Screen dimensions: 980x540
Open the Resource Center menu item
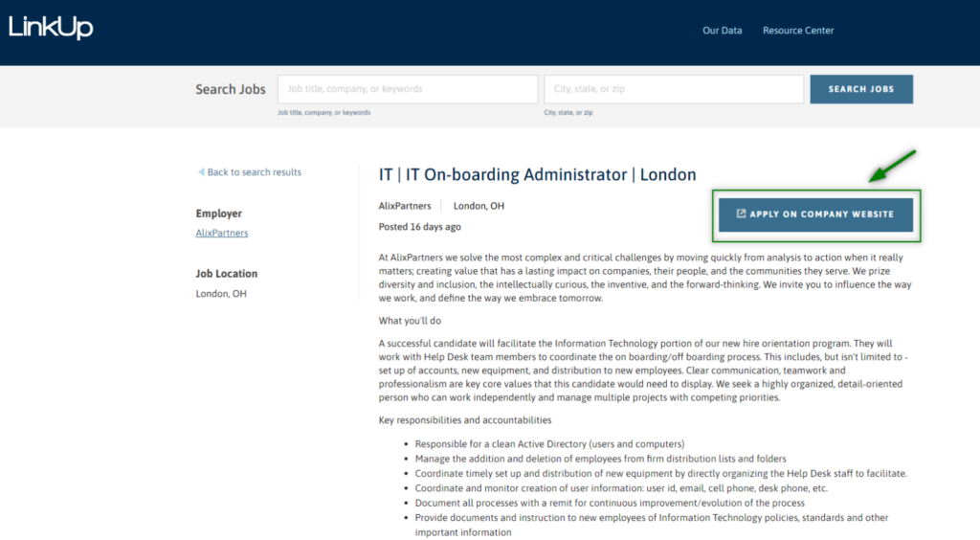tap(798, 31)
